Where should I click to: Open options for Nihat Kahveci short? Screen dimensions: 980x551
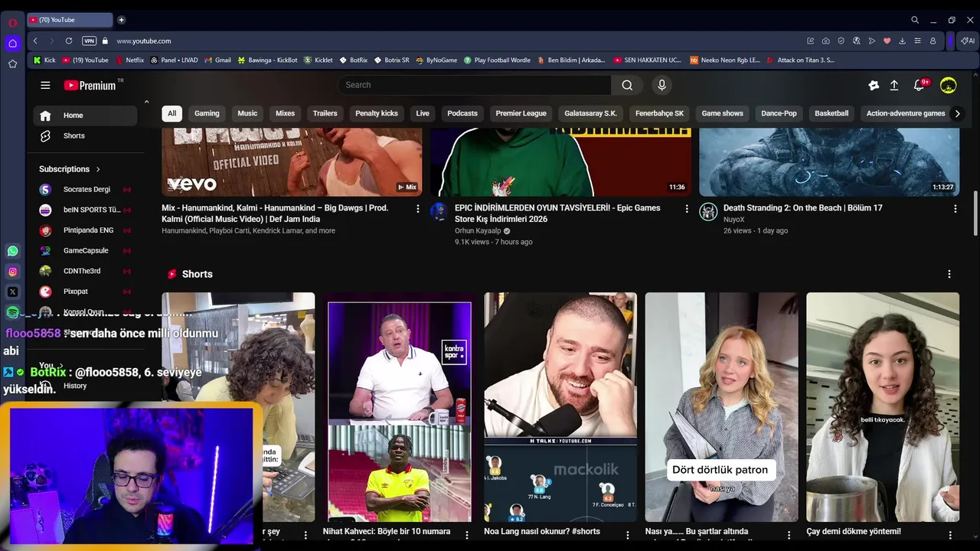click(466, 535)
